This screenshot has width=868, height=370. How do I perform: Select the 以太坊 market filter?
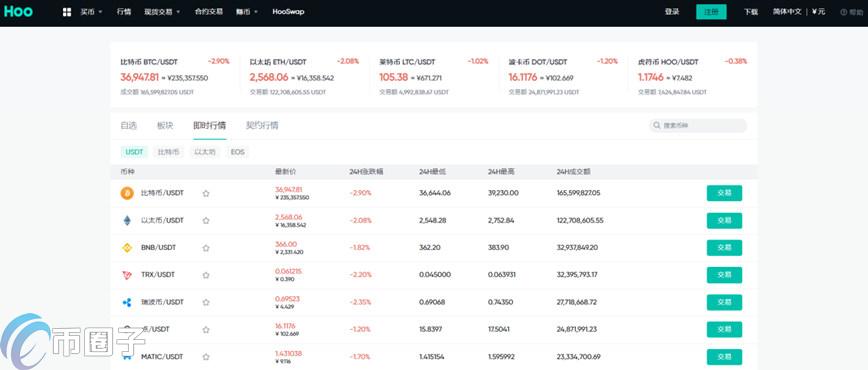pyautogui.click(x=204, y=152)
